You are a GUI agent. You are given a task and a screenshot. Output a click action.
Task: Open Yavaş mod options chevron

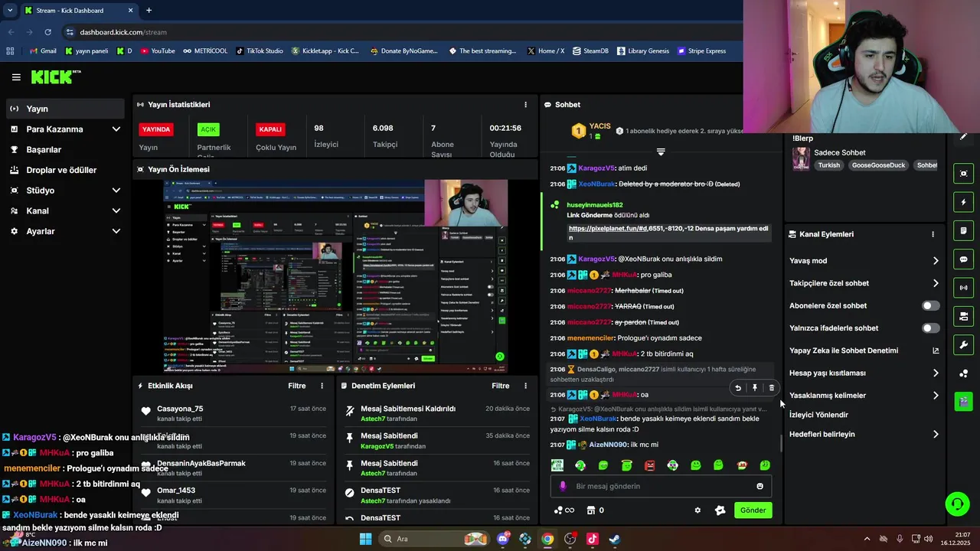pyautogui.click(x=935, y=261)
